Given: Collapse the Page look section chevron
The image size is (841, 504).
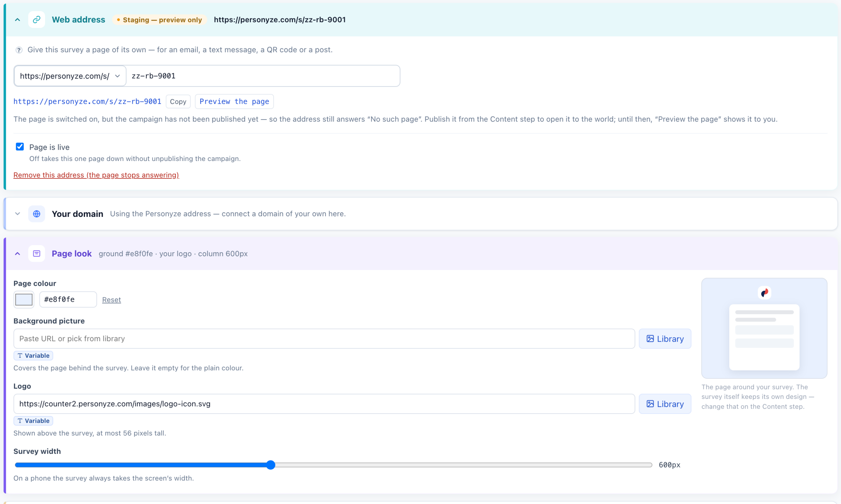Looking at the screenshot, I should click(x=18, y=253).
